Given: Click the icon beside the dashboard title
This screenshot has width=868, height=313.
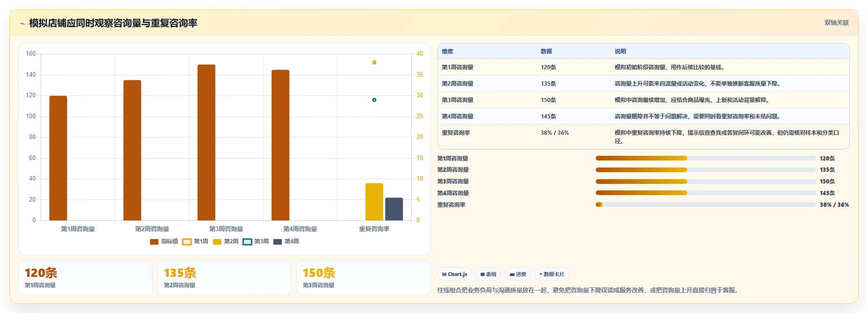Looking at the screenshot, I should coord(22,23).
